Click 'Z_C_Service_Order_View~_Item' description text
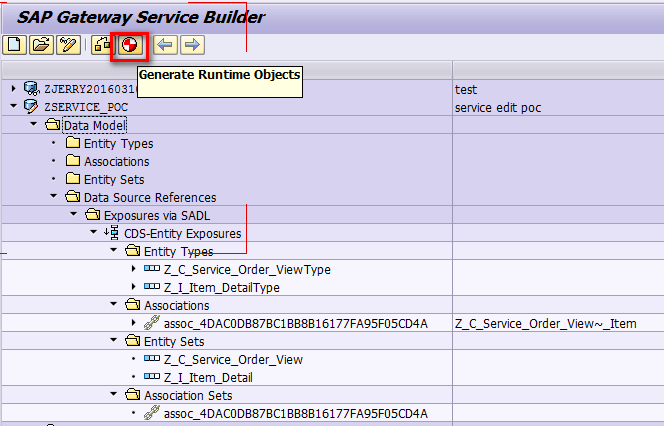The width and height of the screenshot is (664, 426). (546, 324)
